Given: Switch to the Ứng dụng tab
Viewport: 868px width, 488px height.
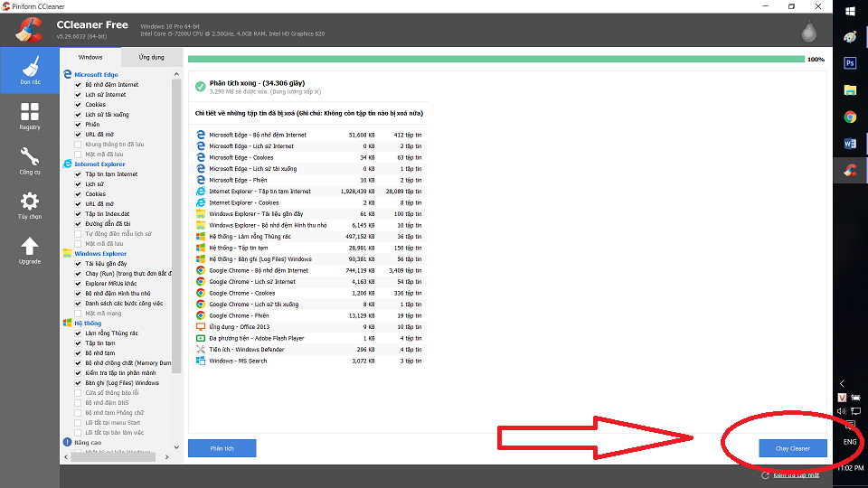Looking at the screenshot, I should [152, 57].
